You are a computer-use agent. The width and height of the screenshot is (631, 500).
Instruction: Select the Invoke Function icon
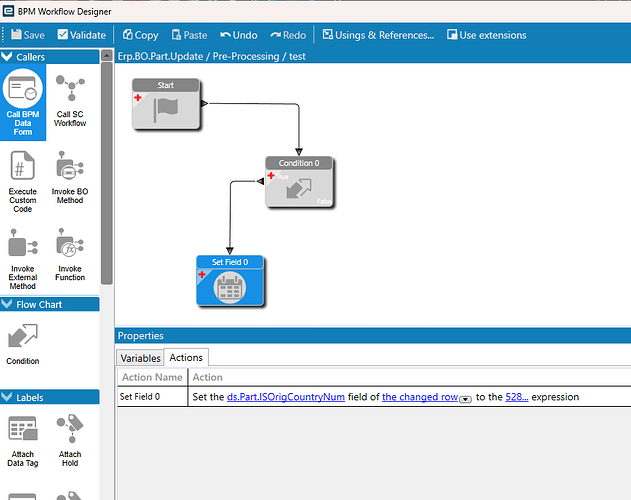(70, 254)
